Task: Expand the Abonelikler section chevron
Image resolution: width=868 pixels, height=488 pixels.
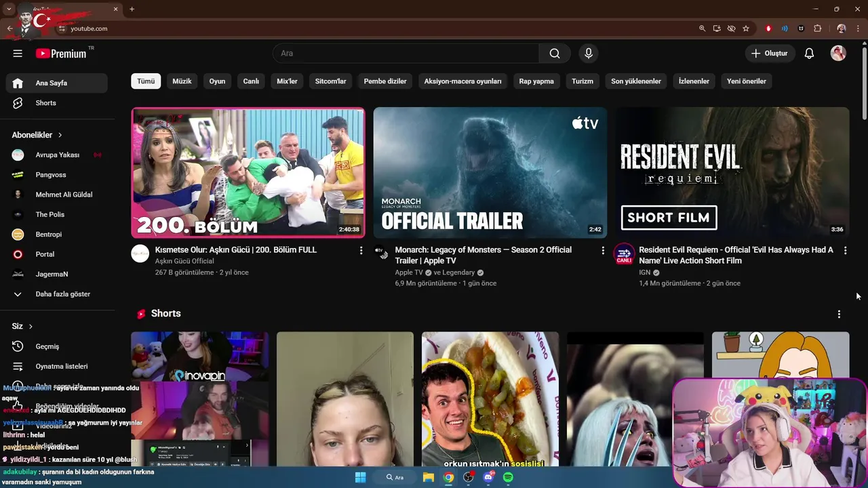Action: point(60,135)
